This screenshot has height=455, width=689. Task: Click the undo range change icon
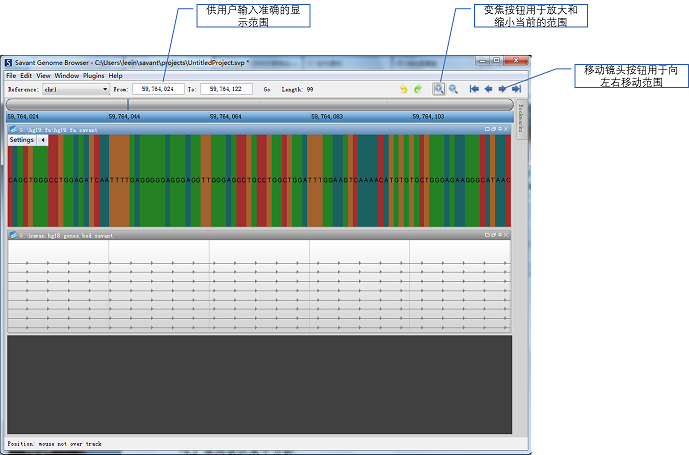coord(404,89)
